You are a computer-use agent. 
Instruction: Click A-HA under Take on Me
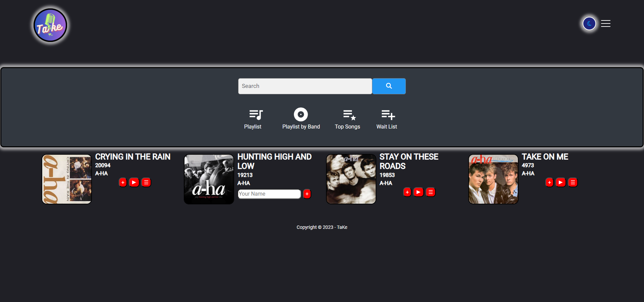tap(528, 173)
